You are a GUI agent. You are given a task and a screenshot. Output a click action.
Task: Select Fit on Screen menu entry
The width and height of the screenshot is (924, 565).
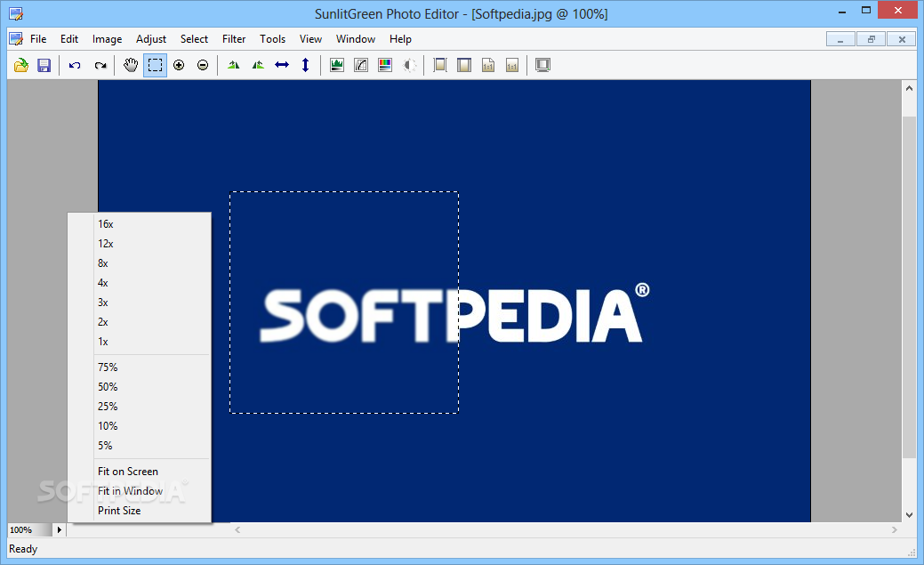(x=140, y=472)
